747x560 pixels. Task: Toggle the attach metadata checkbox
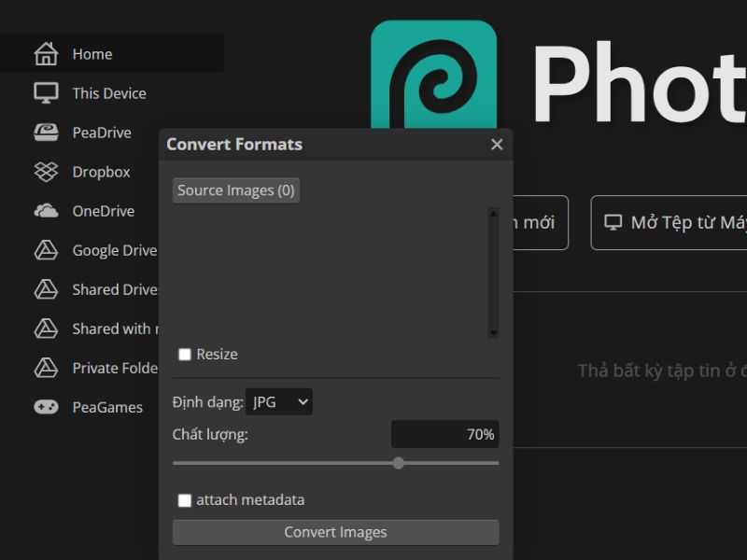(x=184, y=500)
